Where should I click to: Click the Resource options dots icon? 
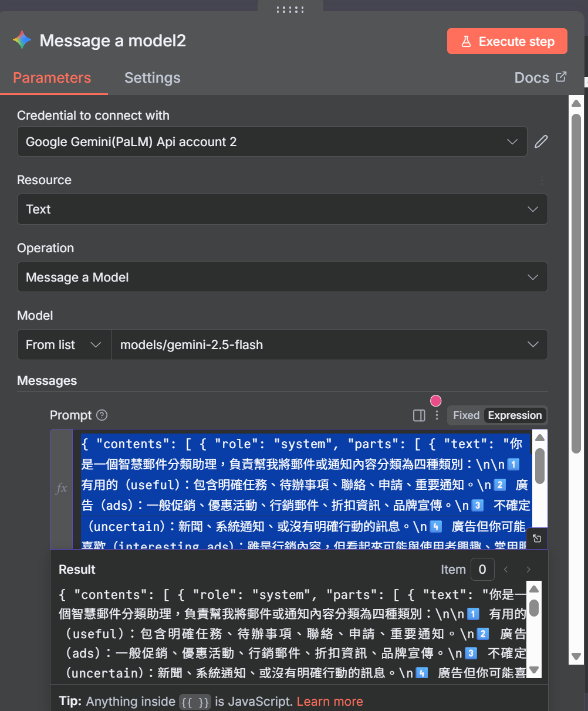tap(542, 181)
